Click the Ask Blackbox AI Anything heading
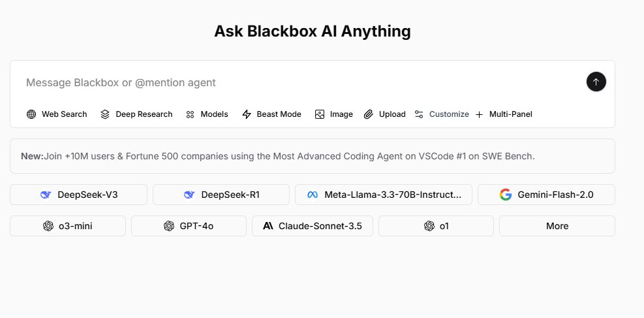This screenshot has height=318, width=644. tap(312, 31)
